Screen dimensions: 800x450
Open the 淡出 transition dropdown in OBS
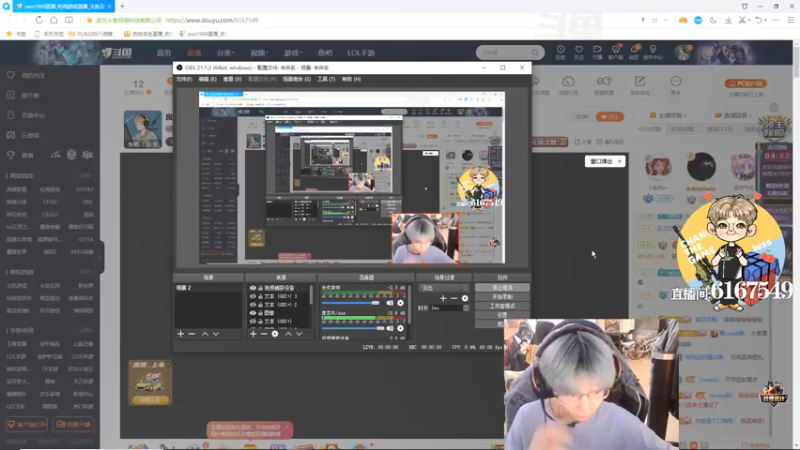coord(444,288)
